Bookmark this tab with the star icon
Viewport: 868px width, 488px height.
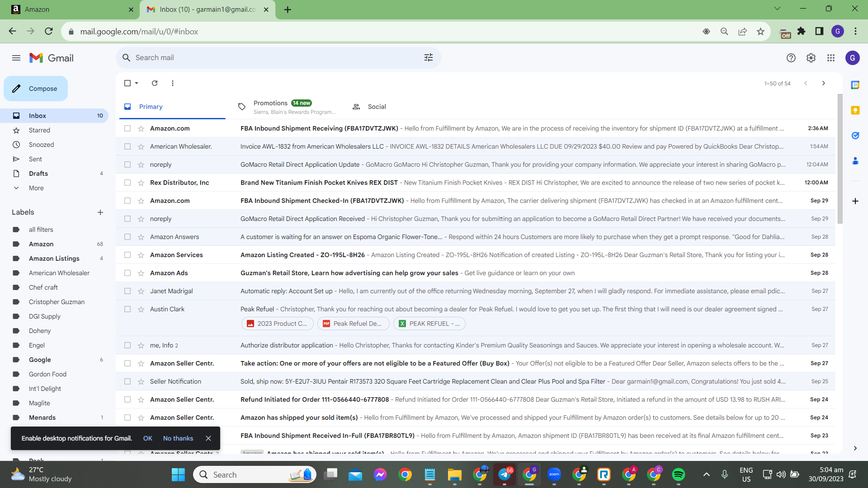point(761,31)
